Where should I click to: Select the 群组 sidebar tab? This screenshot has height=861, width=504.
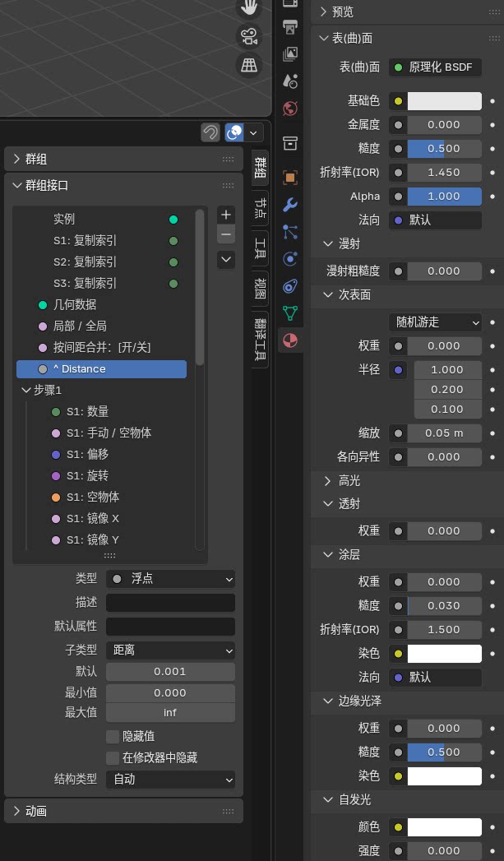[x=261, y=167]
